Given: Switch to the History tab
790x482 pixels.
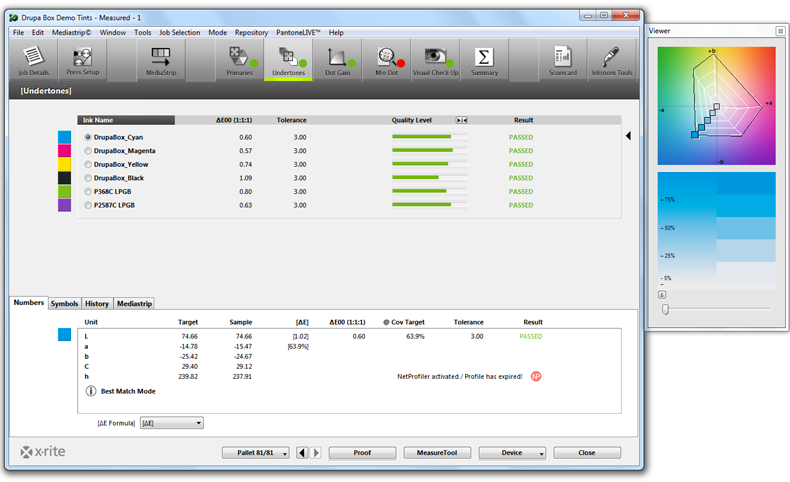Looking at the screenshot, I should coord(97,304).
